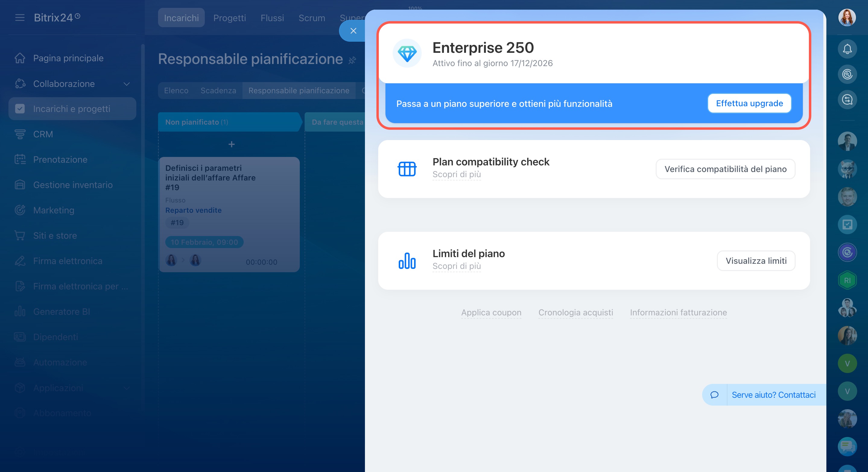This screenshot has width=868, height=472.
Task: Click the pin icon beside page title
Action: 352,60
